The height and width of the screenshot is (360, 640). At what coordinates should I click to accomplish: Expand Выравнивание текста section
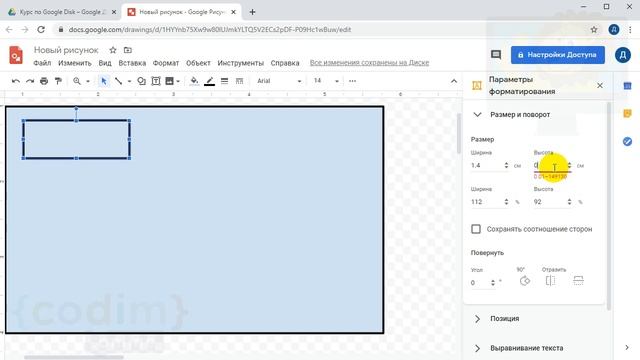pyautogui.click(x=477, y=348)
